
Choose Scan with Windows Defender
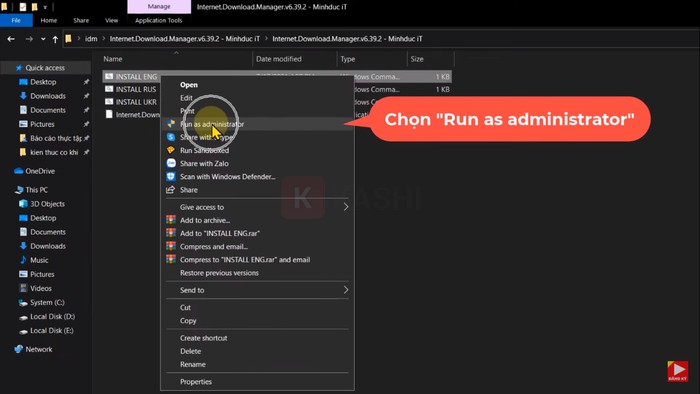228,177
